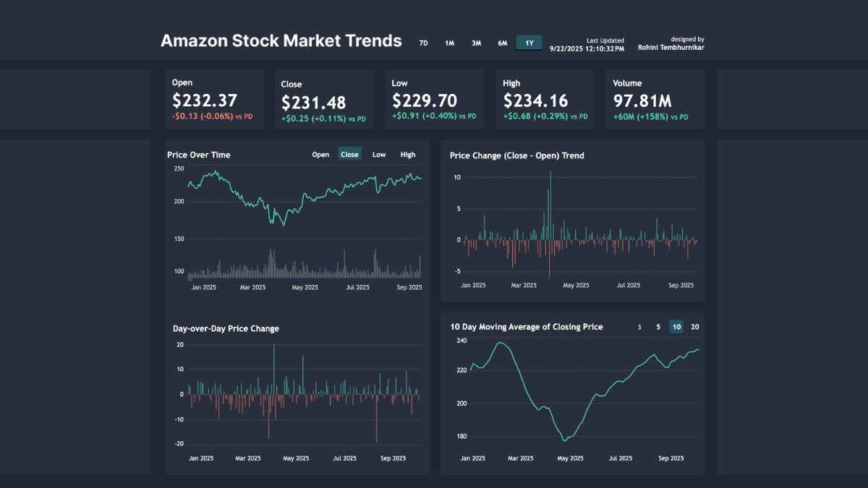Click the Open price card showing $232.37
Image resolution: width=868 pixels, height=488 pixels.
pos(214,98)
